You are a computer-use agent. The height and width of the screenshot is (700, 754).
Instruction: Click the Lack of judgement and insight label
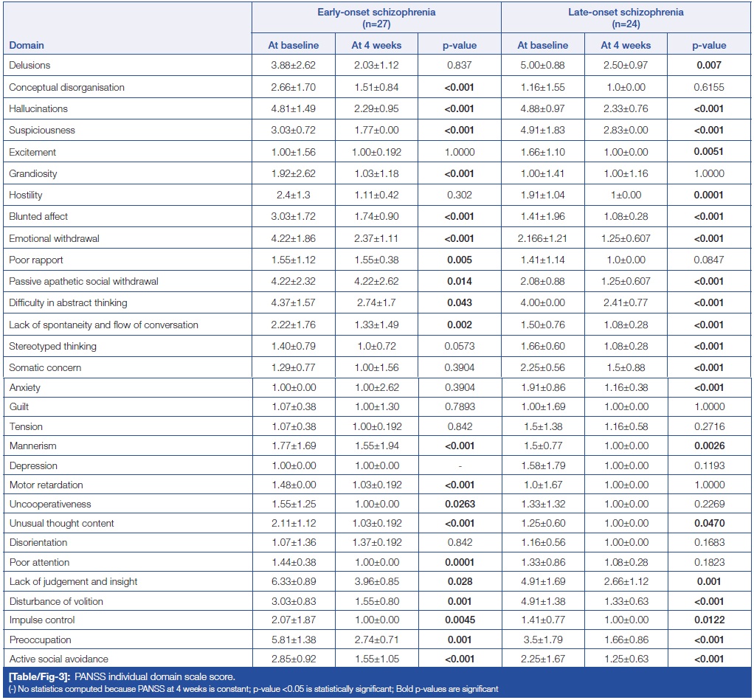(x=73, y=581)
